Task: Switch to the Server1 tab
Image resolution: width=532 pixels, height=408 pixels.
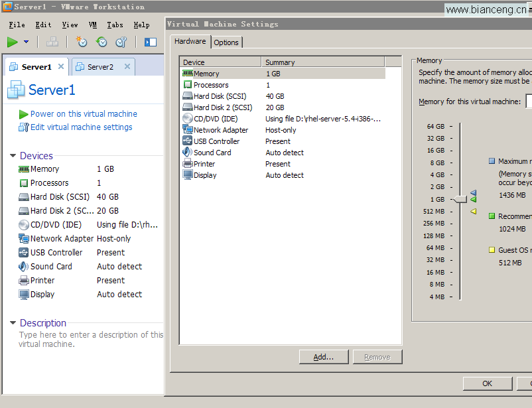Action: pos(36,66)
